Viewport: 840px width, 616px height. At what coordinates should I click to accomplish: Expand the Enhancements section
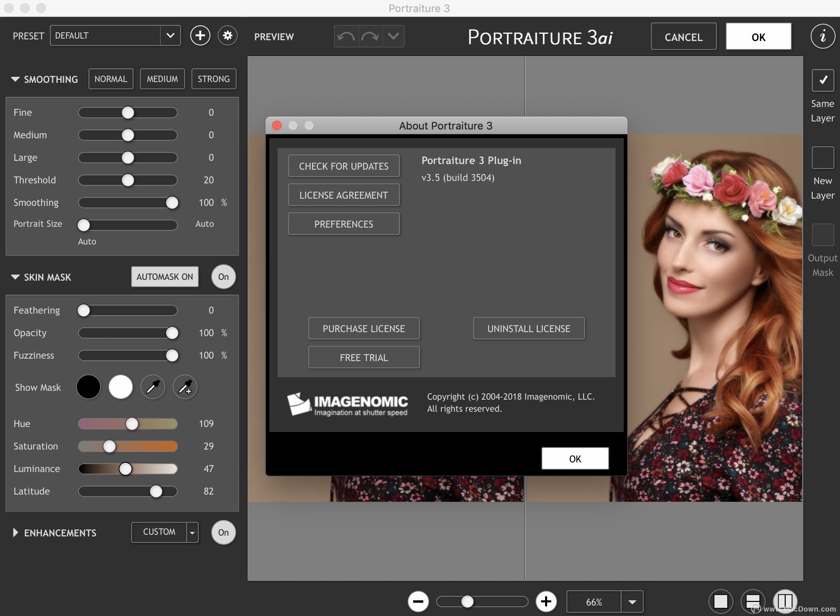15,533
